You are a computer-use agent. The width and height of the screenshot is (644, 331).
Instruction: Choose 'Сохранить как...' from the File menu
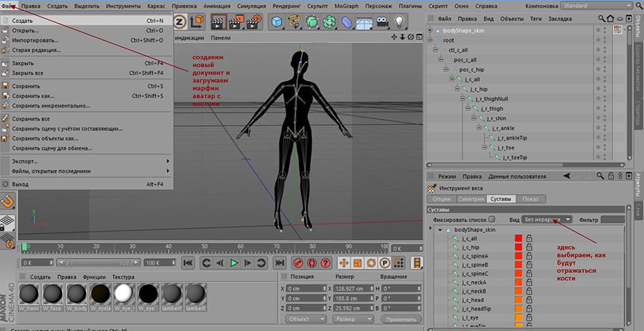[33, 95]
